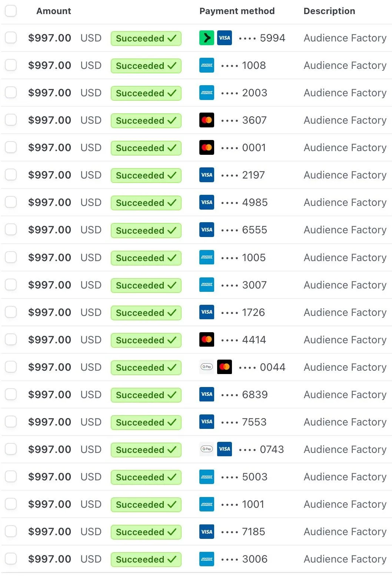The width and height of the screenshot is (392, 577).
Task: Open the Audience Factory payment for card 4985
Action: (x=345, y=202)
